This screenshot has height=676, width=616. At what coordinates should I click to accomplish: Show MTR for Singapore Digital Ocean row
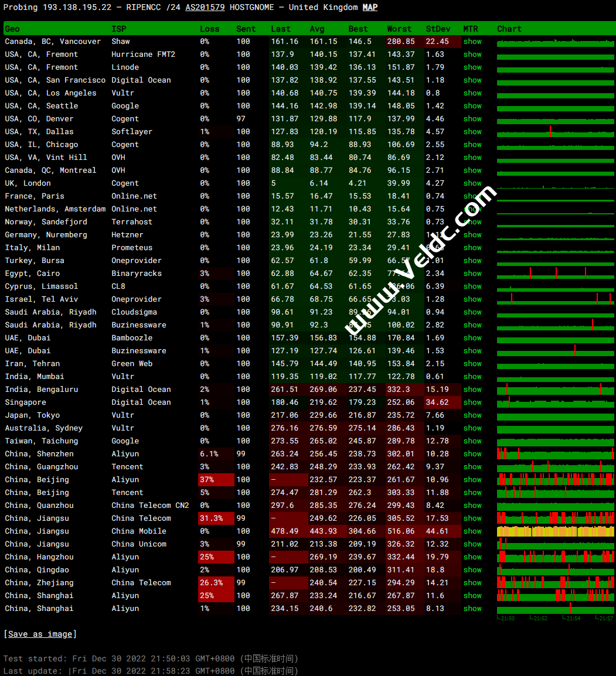[x=472, y=402]
